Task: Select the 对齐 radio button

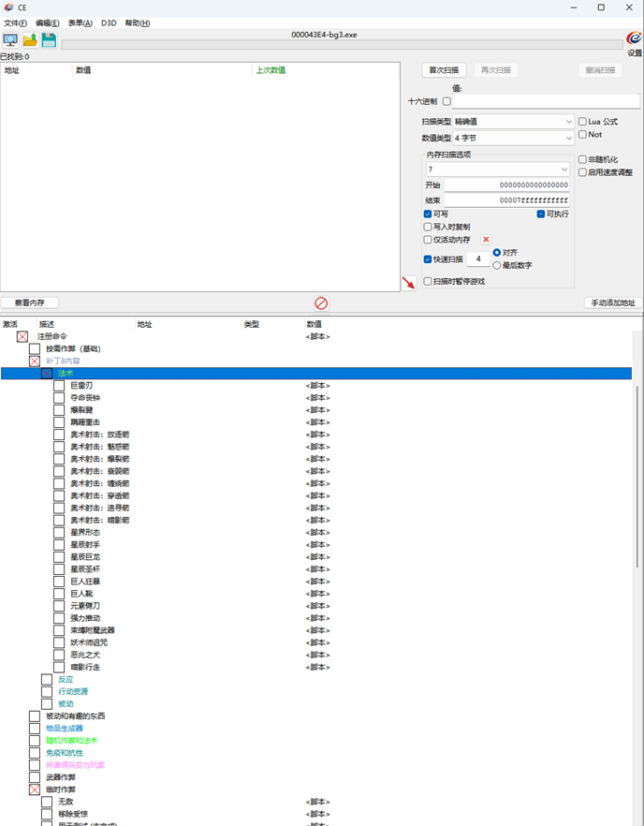Action: click(496, 253)
